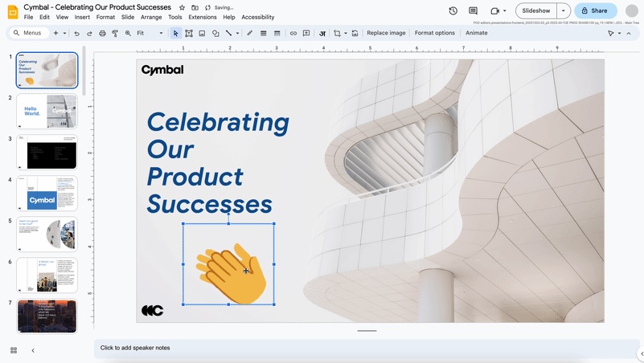Insert a link

click(293, 33)
